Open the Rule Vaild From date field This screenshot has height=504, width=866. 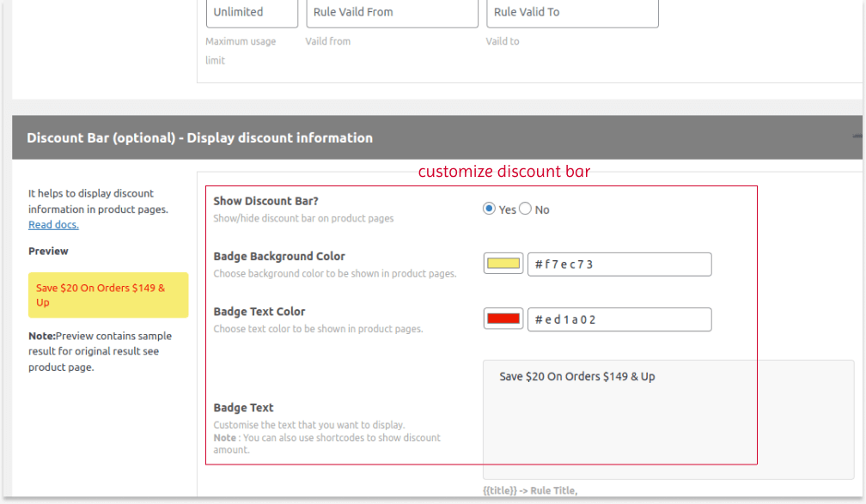(x=391, y=13)
